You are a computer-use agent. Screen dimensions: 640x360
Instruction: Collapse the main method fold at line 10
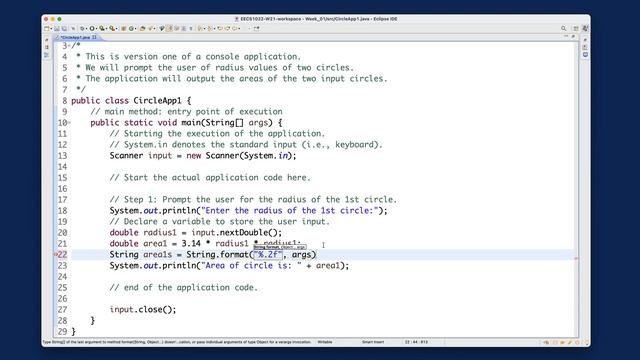69,122
